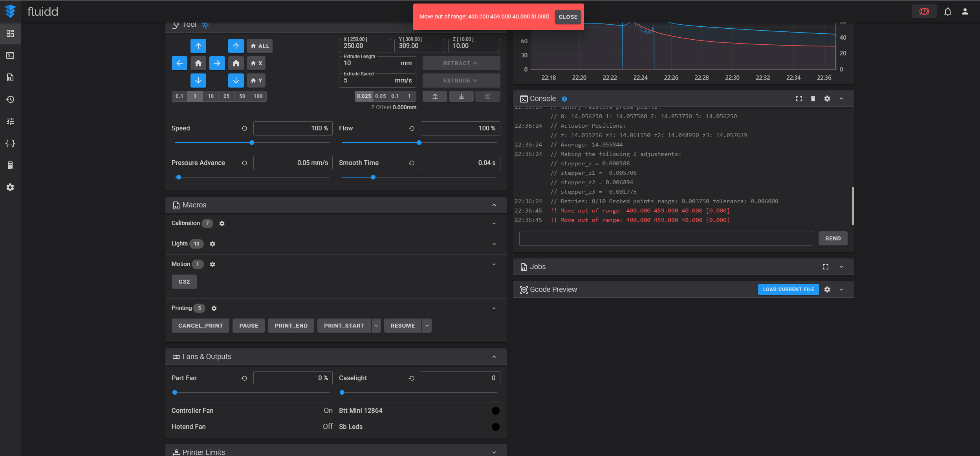The image size is (980, 456).
Task: Home the X axis
Action: point(256,63)
